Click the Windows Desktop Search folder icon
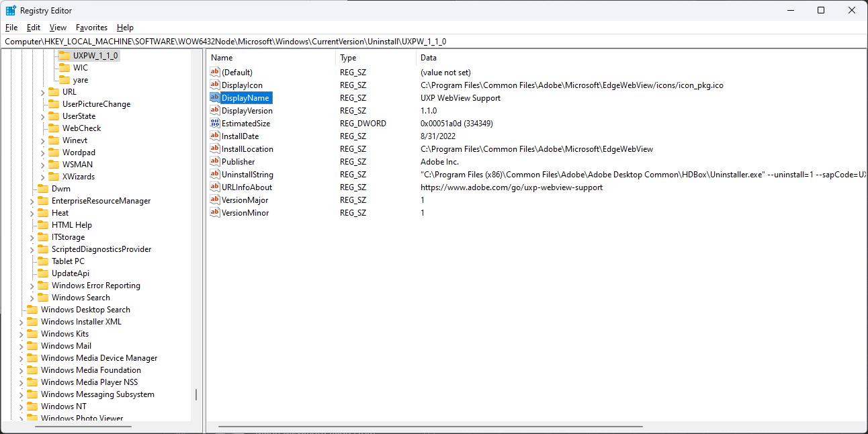 [x=32, y=310]
